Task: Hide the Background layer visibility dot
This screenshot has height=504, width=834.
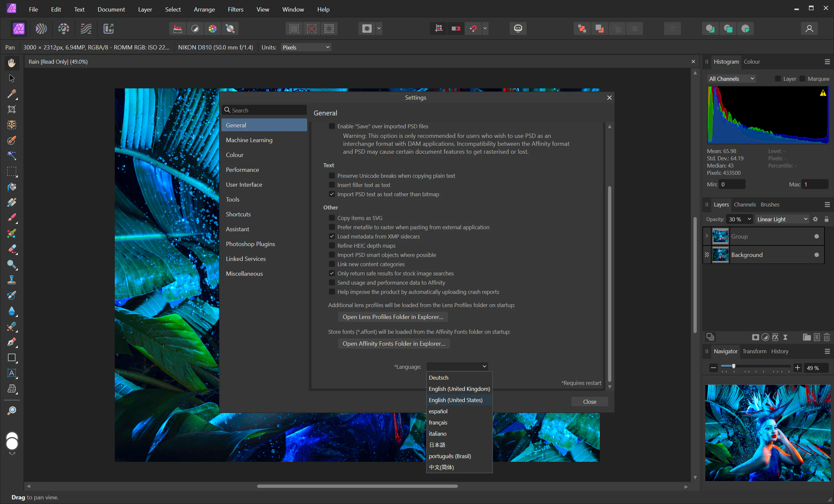Action: coord(817,255)
